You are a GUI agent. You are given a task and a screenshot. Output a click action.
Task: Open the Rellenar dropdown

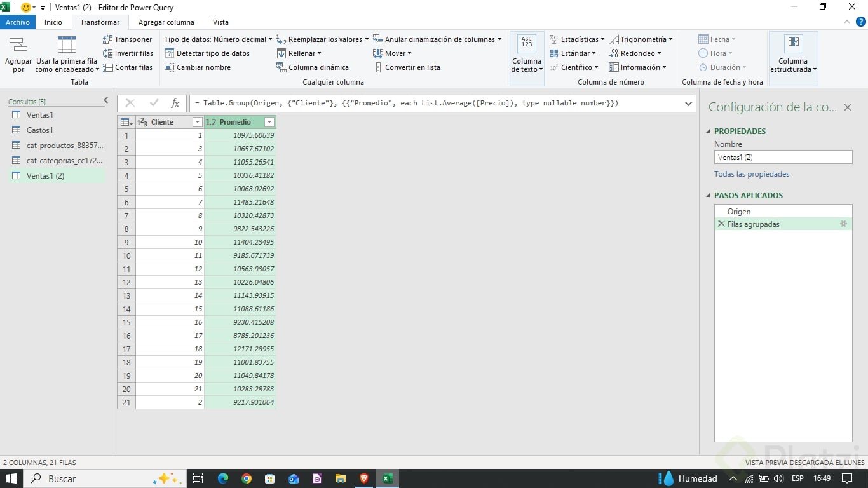coord(299,53)
